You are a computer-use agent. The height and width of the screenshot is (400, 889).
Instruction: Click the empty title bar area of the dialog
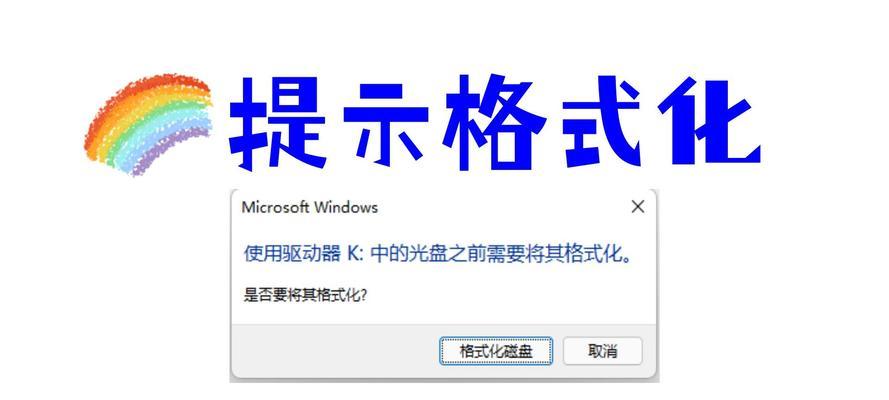click(x=502, y=207)
